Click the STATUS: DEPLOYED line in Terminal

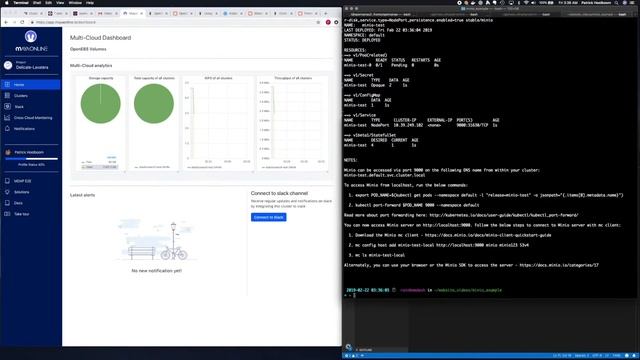click(362, 40)
